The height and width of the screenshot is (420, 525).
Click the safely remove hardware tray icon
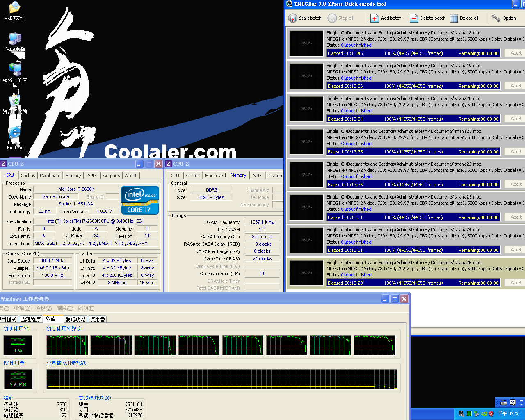click(476, 414)
